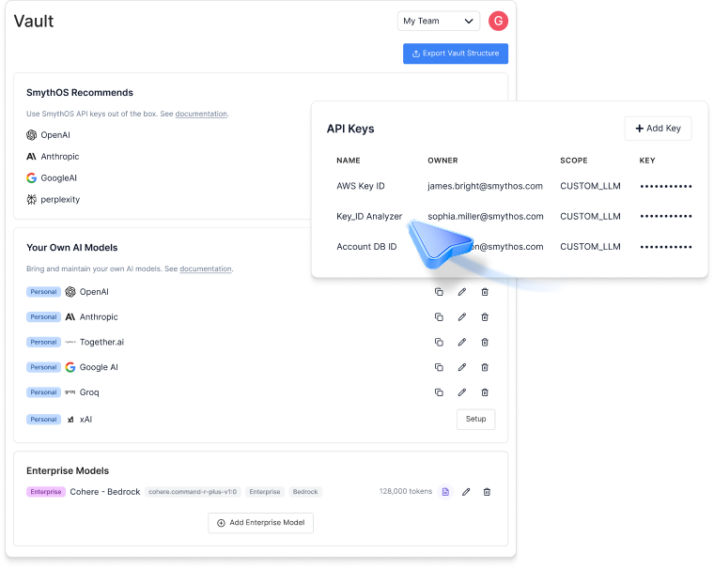
Task: Open the My Team dropdown
Action: (x=439, y=21)
